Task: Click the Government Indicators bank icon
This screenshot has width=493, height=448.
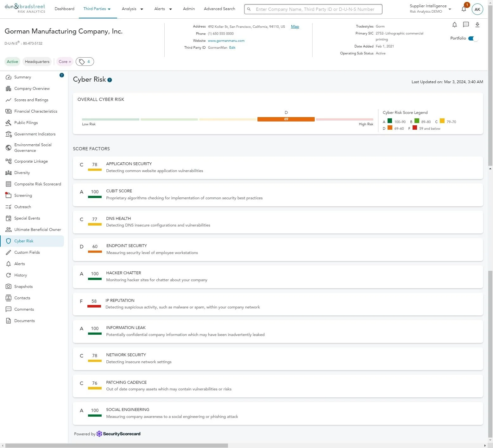Action: coord(9,134)
